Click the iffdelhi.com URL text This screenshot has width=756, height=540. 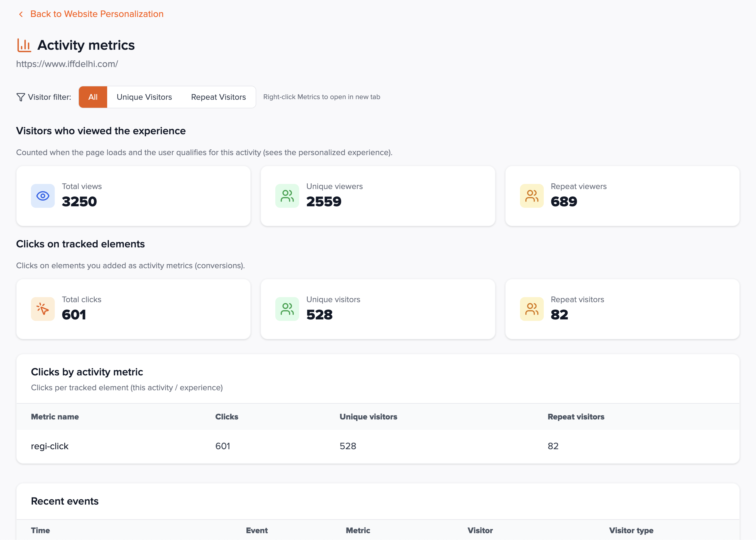[x=67, y=64]
